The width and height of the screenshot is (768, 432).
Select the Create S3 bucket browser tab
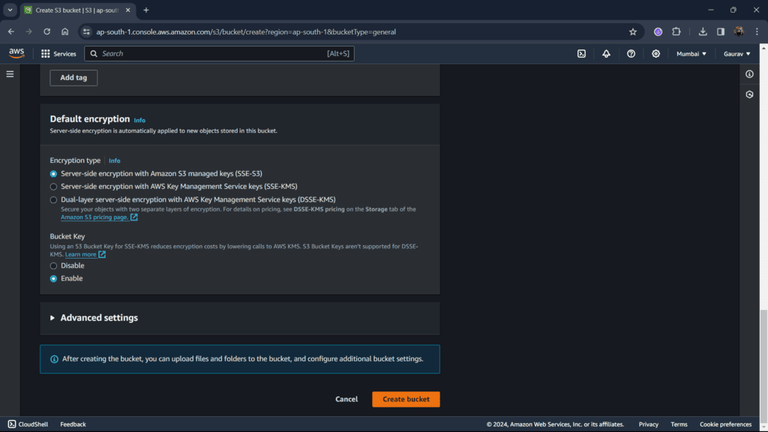[77, 10]
